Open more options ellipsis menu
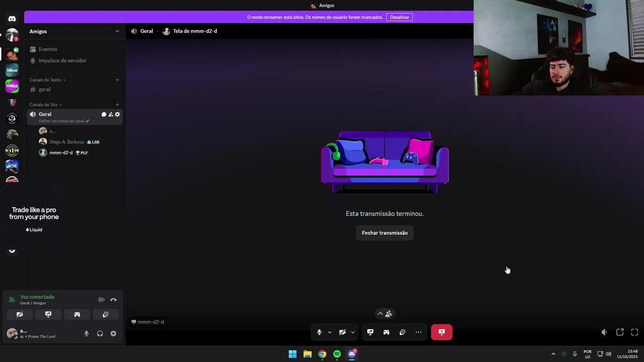This screenshot has width=644, height=362. 419,332
